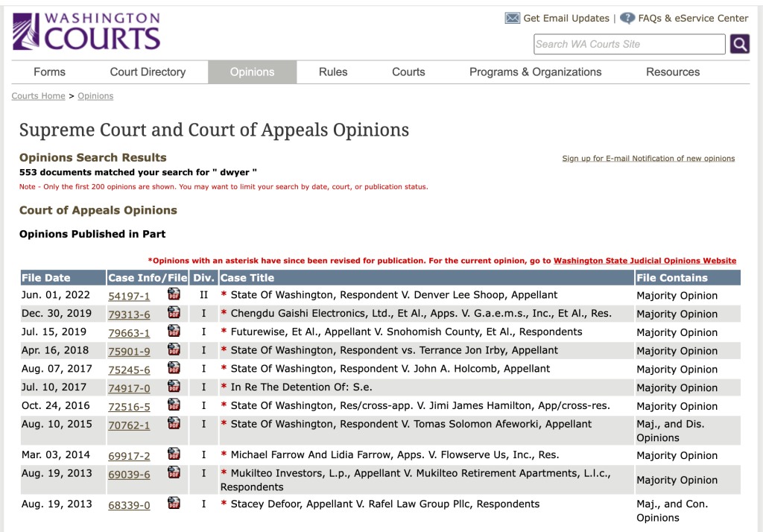Click the Get Email Updates envelope icon
763x532 pixels.
[513, 18]
